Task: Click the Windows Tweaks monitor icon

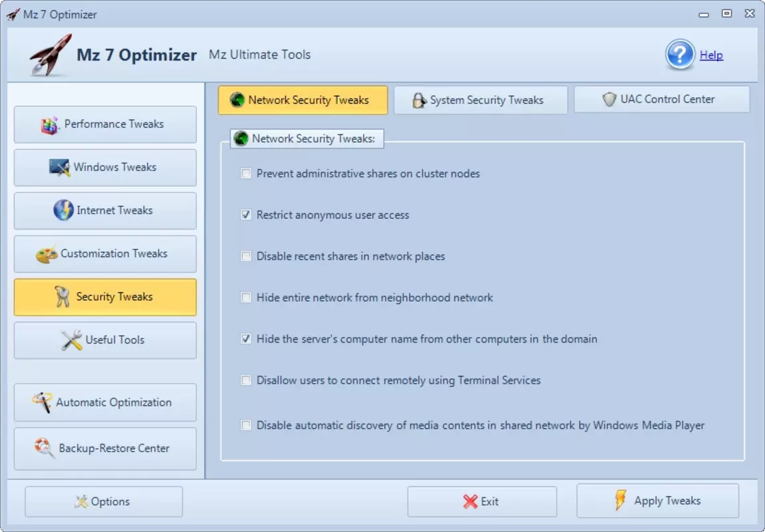Action: click(59, 168)
